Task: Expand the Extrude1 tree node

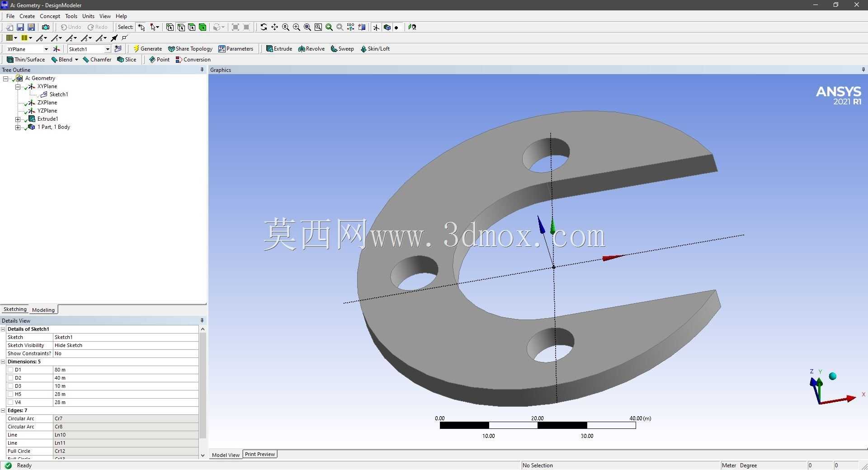Action: tap(18, 119)
